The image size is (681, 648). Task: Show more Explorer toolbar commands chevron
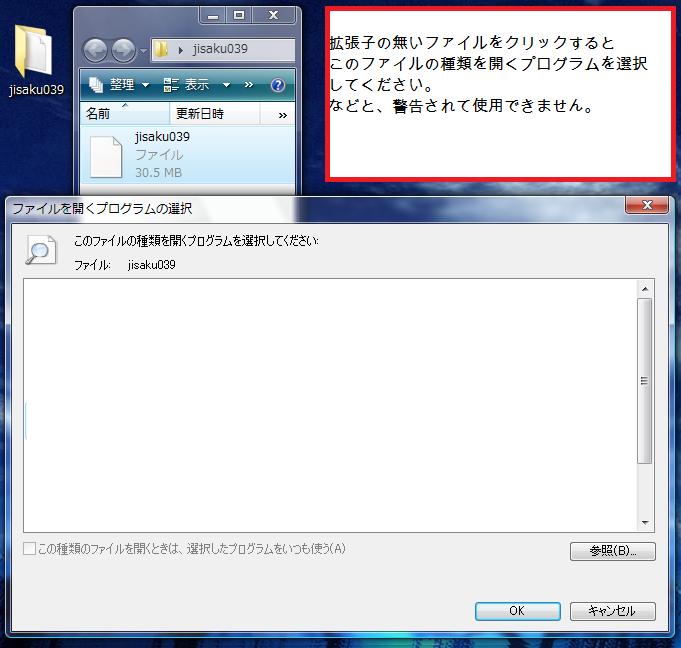pyautogui.click(x=248, y=84)
